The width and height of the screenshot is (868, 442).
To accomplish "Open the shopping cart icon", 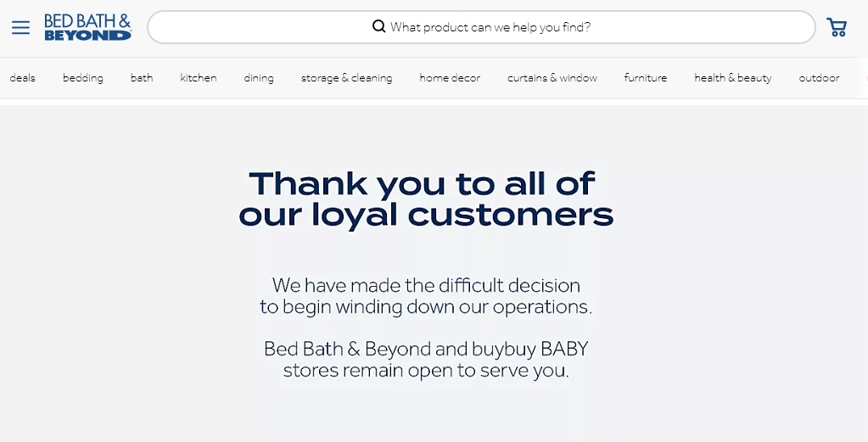I will pyautogui.click(x=837, y=27).
